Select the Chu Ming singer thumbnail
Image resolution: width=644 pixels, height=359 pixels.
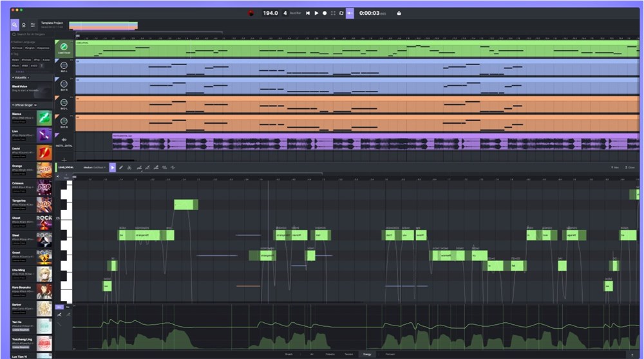point(44,275)
